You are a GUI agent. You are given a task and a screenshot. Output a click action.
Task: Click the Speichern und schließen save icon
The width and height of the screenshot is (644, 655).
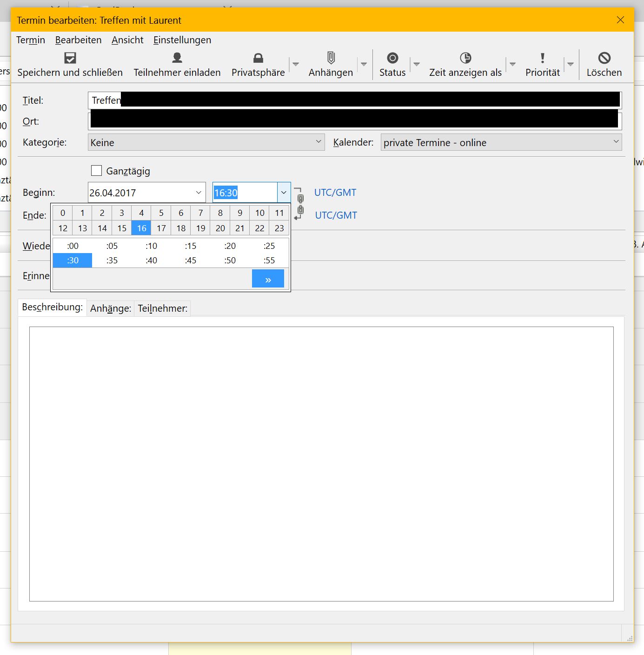(x=70, y=58)
